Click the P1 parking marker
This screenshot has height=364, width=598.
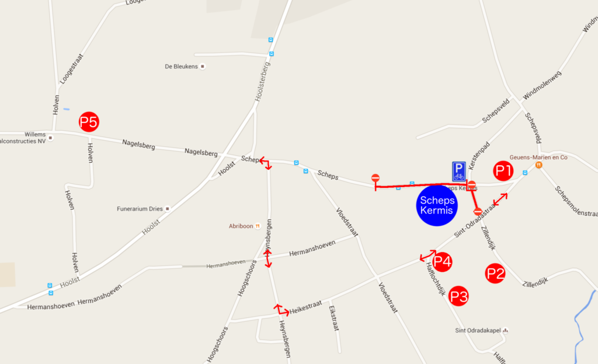coord(503,171)
